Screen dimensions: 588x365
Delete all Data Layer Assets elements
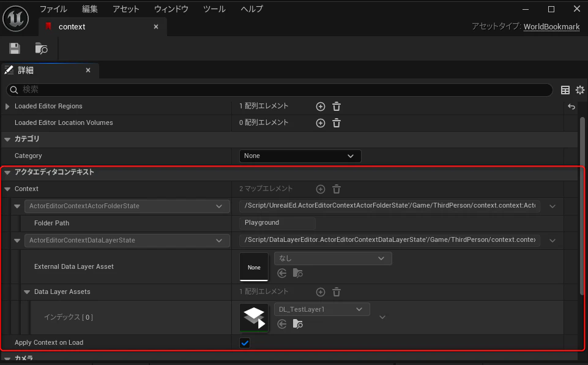click(337, 292)
